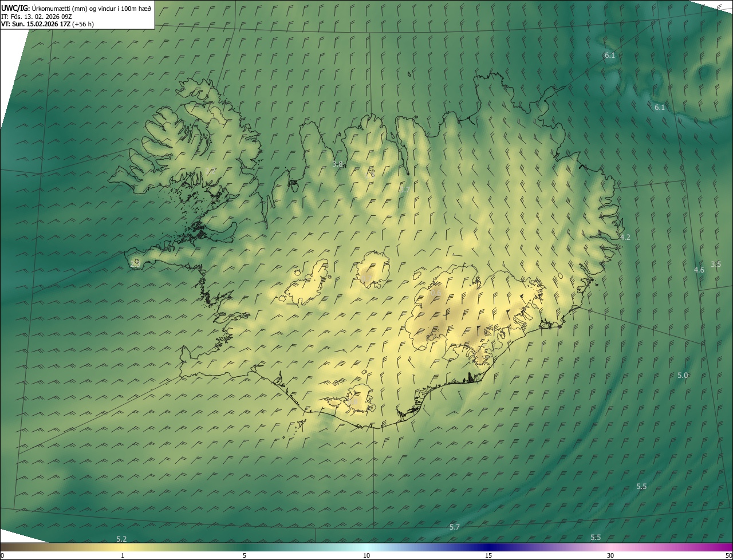Select the 5.2 value label on the map
This screenshot has height=560, width=733.
click(121, 539)
